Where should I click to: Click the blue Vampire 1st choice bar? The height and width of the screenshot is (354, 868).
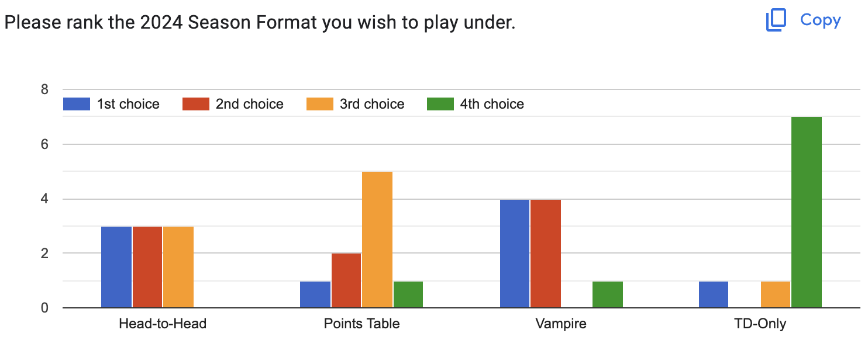pyautogui.click(x=515, y=254)
